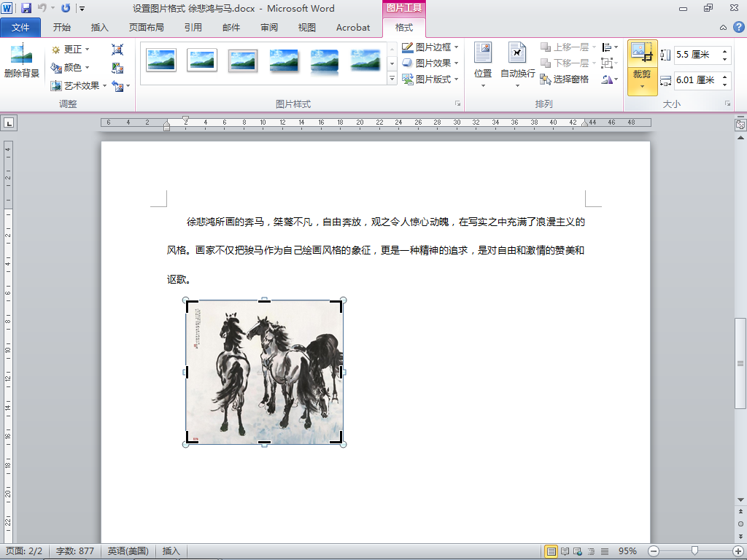
Task: Click the Redo icon in title bar
Action: point(66,8)
